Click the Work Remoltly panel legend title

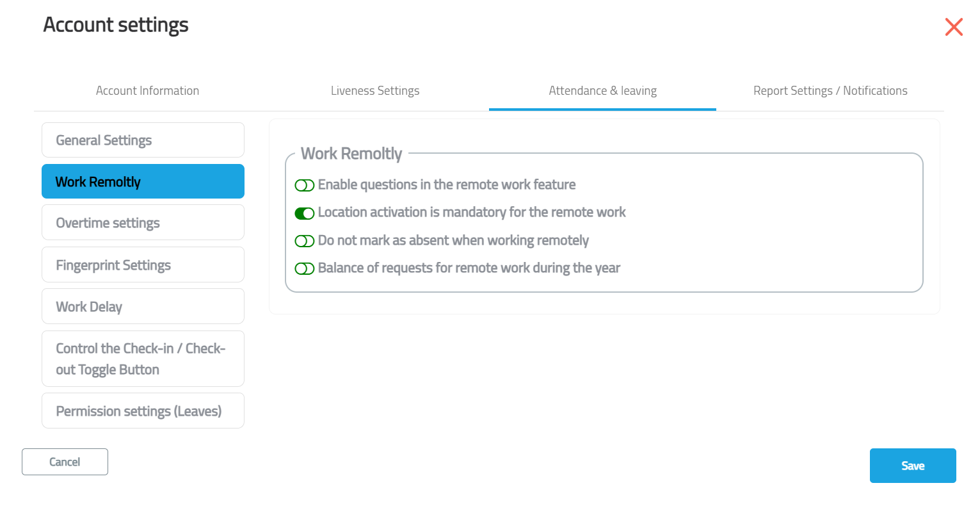click(x=351, y=154)
